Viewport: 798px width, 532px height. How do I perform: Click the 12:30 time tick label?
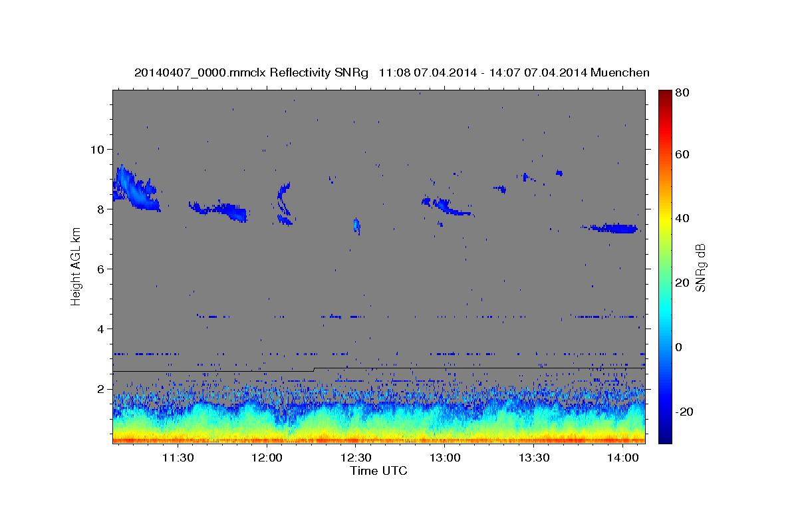coord(356,458)
